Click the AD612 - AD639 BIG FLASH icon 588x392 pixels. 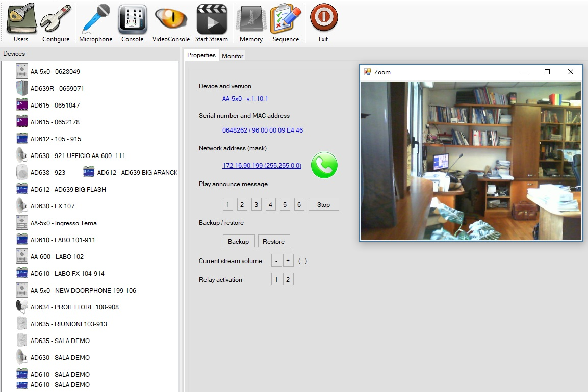(22, 189)
